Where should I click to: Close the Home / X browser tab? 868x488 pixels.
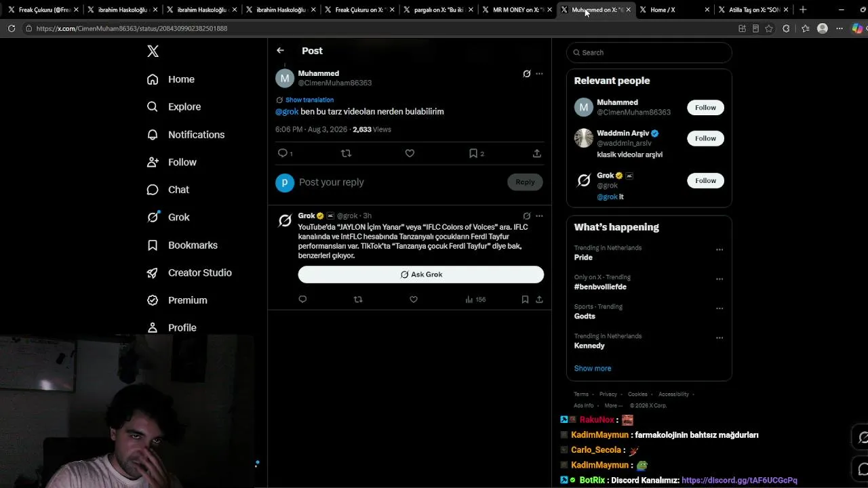click(x=707, y=10)
